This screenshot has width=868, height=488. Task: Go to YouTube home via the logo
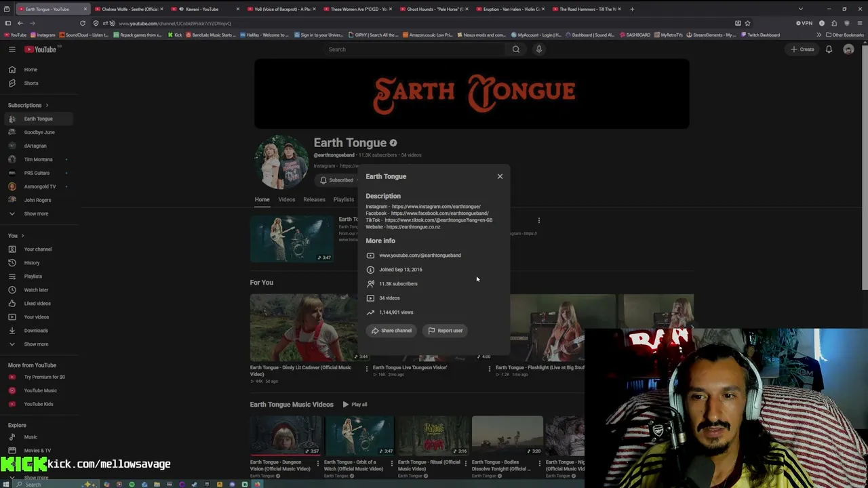pos(41,49)
